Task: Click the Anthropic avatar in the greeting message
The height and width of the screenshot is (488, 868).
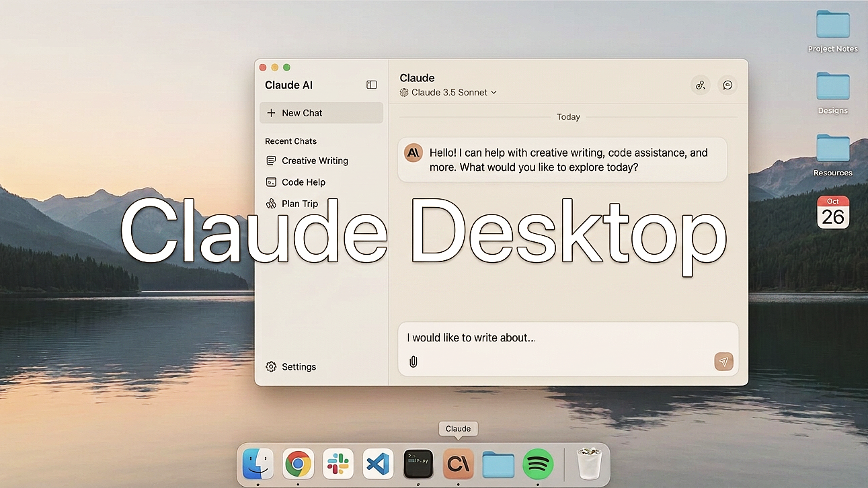Action: coord(413,153)
